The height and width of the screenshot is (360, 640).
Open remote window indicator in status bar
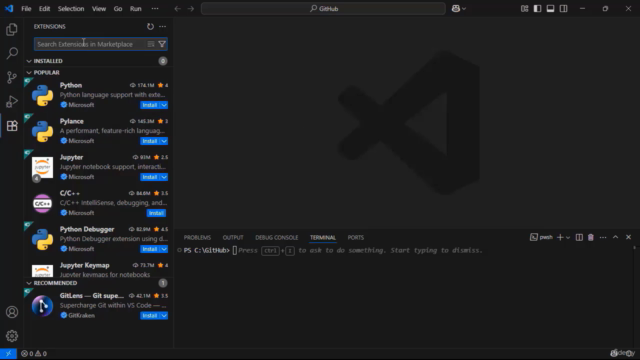8,354
